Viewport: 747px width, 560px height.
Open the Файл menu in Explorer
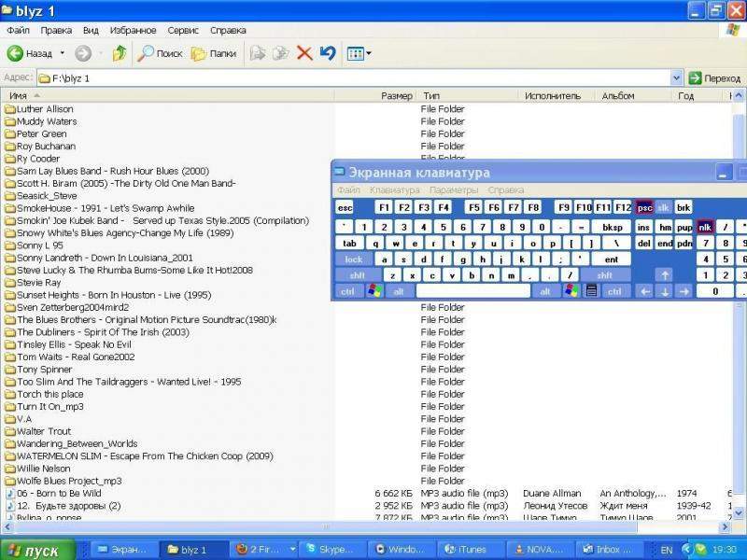coord(18,30)
